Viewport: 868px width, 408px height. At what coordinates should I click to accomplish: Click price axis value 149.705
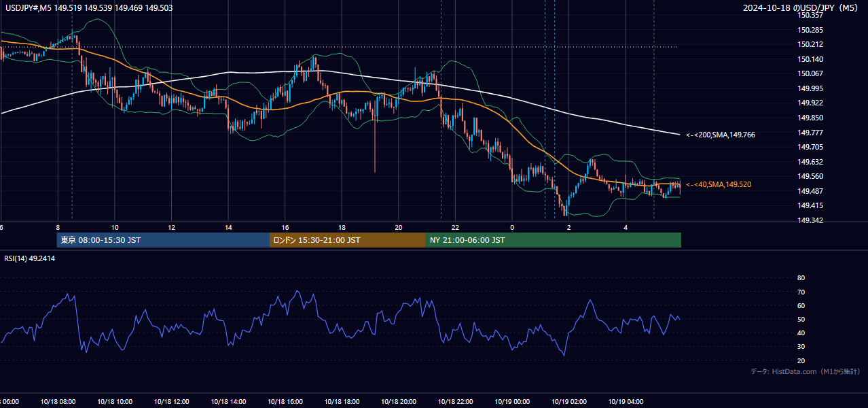(810, 147)
